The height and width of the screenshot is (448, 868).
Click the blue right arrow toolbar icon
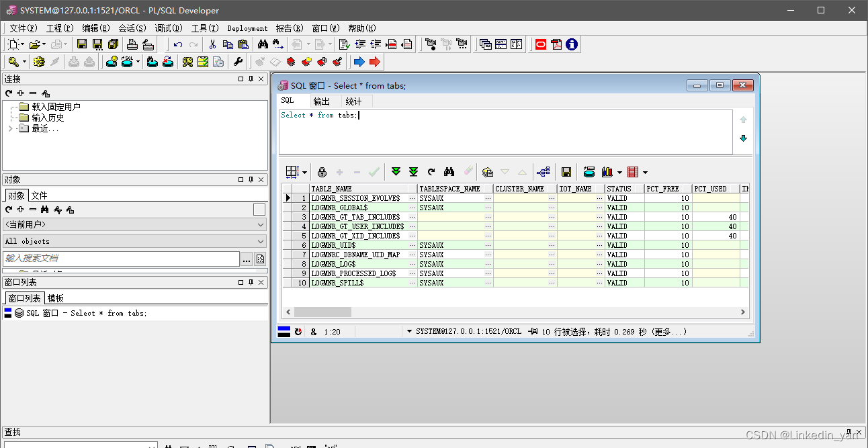359,62
